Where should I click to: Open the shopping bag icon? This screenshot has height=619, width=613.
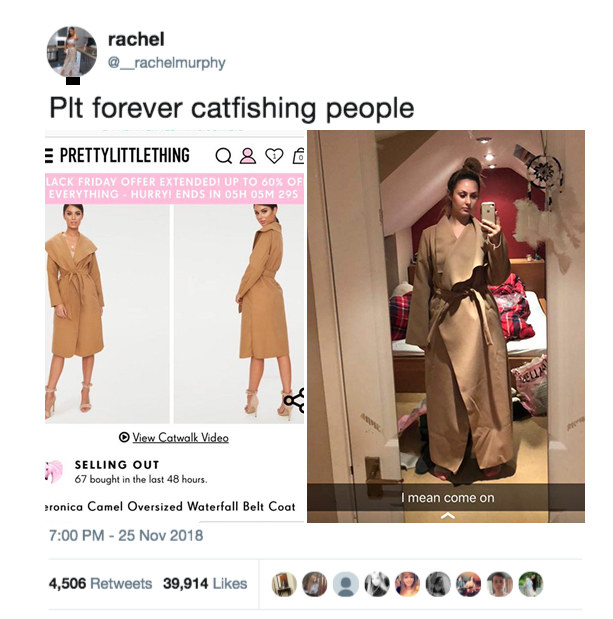[x=299, y=156]
